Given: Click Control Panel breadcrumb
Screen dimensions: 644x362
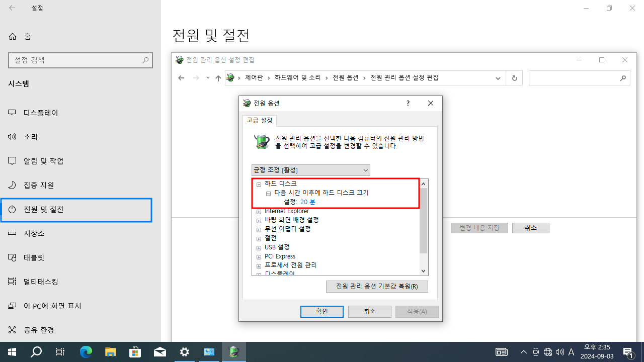Looking at the screenshot, I should point(254,78).
